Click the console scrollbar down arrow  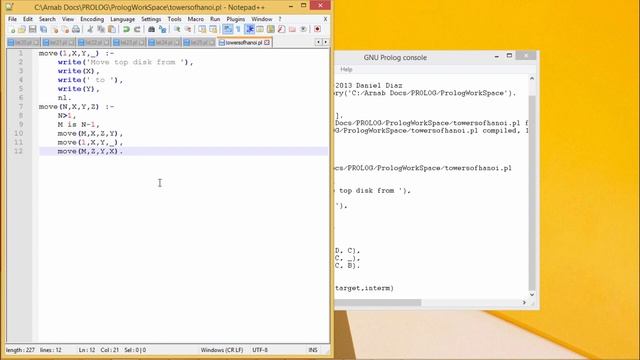pyautogui.click(x=532, y=294)
